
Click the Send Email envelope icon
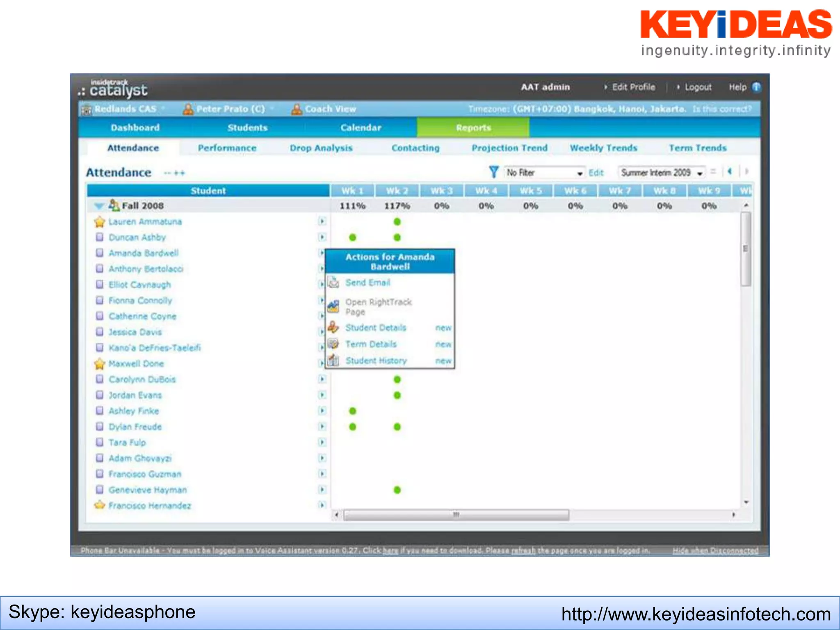tap(333, 282)
